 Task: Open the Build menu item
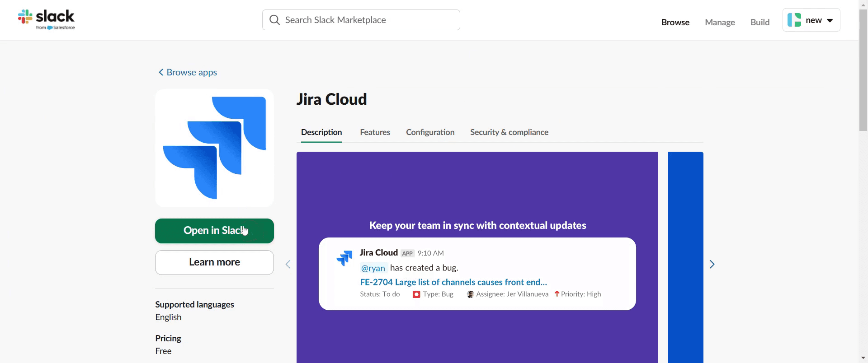pos(760,22)
